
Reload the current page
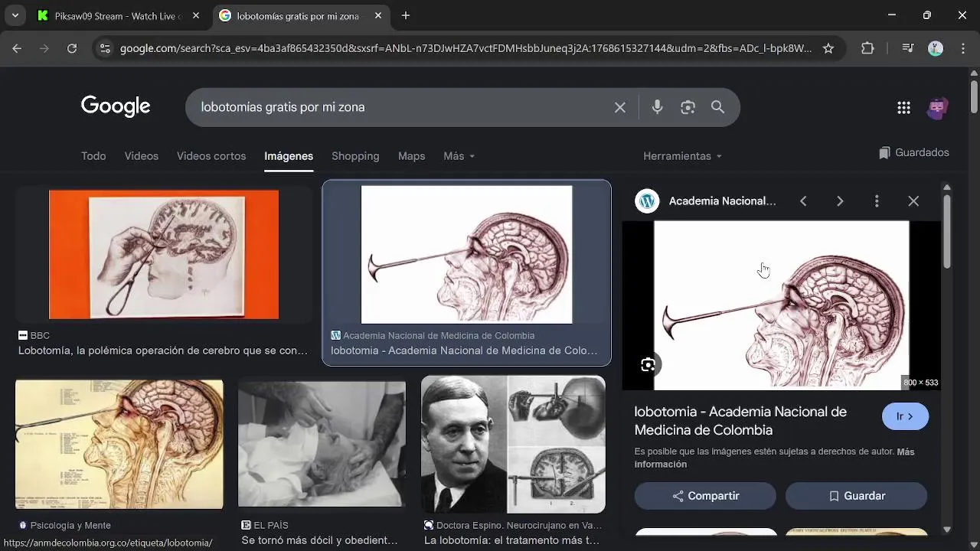[x=72, y=48]
